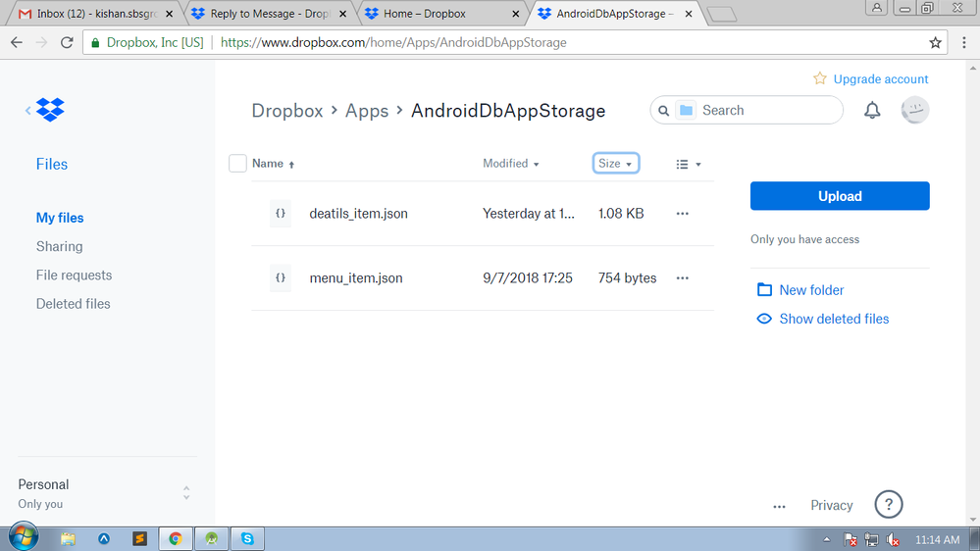The height and width of the screenshot is (551, 980).
Task: Open the Chrome three-dot menu
Action: coord(964,42)
